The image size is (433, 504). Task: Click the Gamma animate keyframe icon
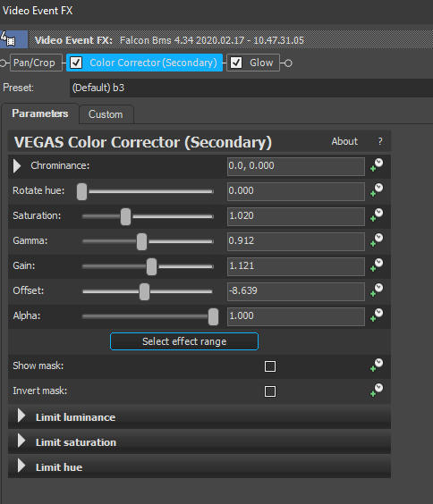[377, 240]
